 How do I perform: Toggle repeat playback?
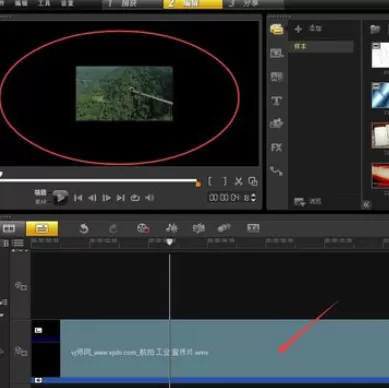pyautogui.click(x=135, y=198)
